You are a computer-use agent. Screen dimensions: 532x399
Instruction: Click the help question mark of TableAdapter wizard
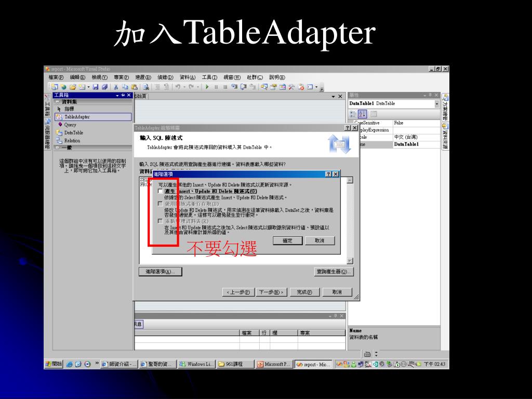[x=348, y=128]
